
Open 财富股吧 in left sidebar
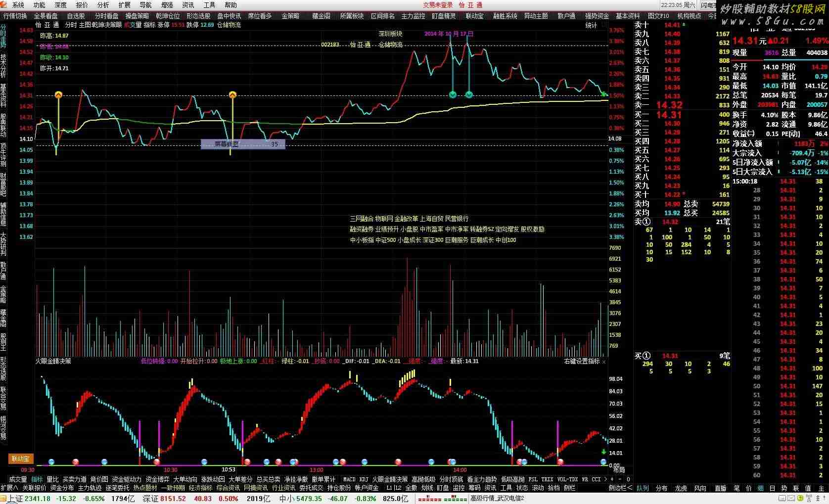pyautogui.click(x=3, y=184)
